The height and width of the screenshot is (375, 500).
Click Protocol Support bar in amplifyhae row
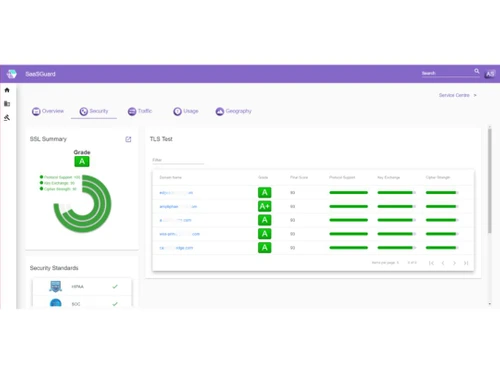point(348,206)
